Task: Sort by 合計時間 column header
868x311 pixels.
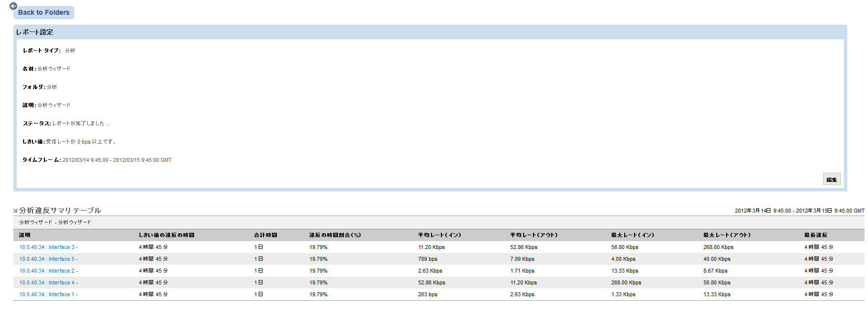Action: point(266,235)
